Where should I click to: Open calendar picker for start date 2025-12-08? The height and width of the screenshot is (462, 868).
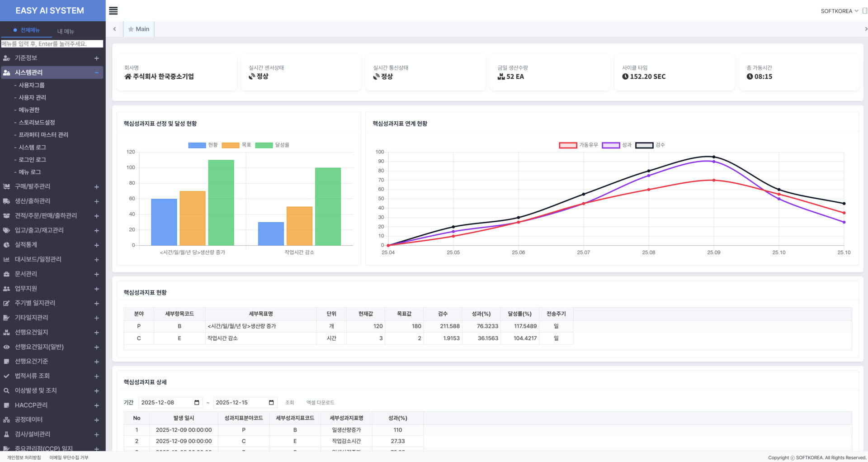coord(197,402)
